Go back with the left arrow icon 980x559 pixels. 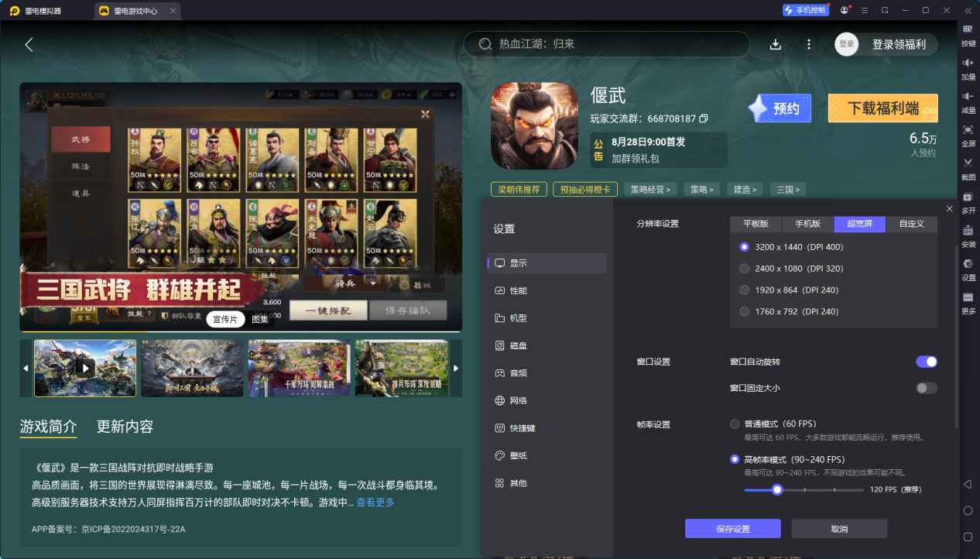point(29,44)
